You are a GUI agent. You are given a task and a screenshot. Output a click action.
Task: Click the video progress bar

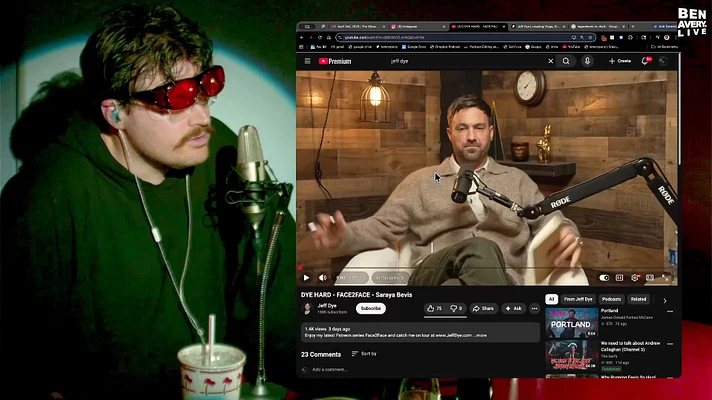(x=487, y=268)
